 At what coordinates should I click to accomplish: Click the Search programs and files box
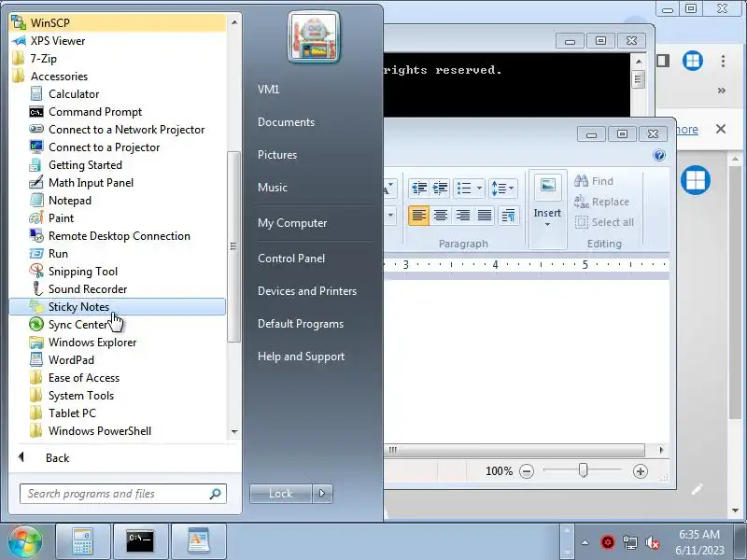tap(123, 494)
